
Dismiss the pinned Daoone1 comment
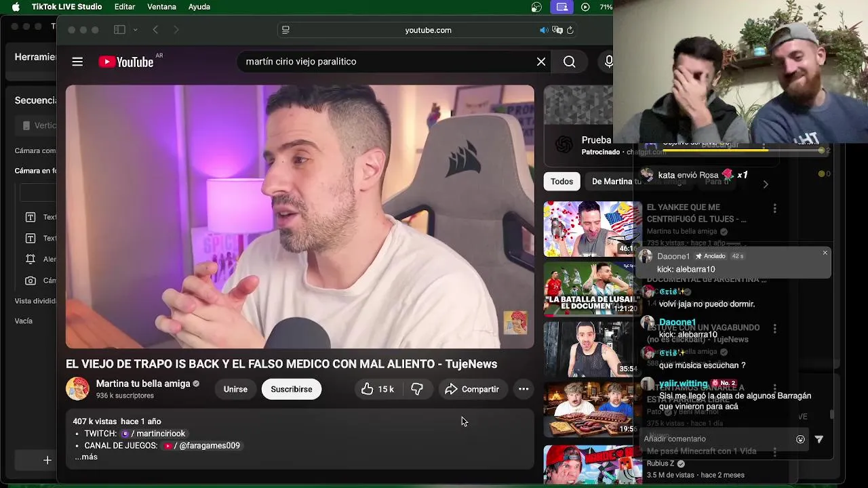[x=825, y=253]
